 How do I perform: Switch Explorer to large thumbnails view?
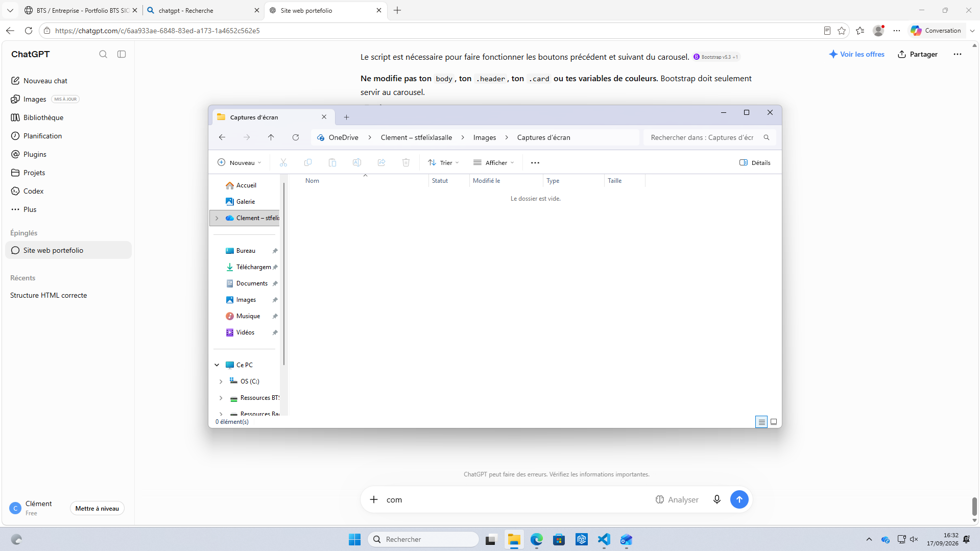774,422
